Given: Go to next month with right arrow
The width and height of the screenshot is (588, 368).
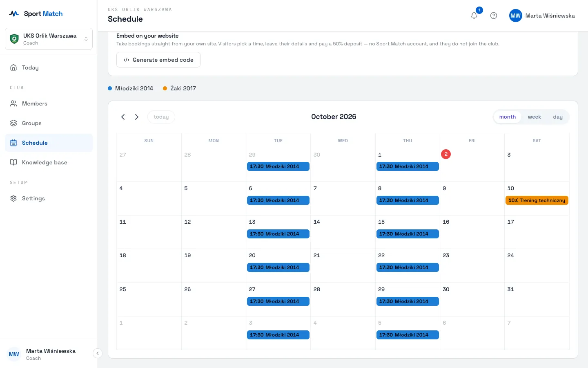Looking at the screenshot, I should 137,117.
